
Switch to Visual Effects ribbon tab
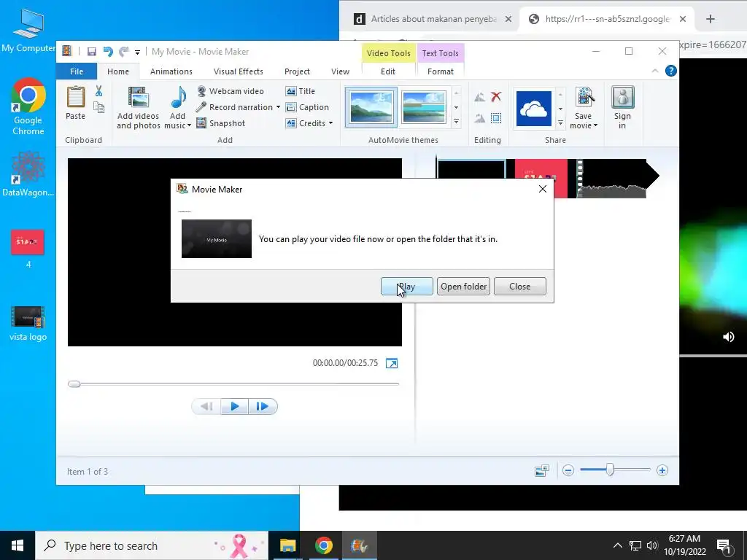(x=239, y=71)
